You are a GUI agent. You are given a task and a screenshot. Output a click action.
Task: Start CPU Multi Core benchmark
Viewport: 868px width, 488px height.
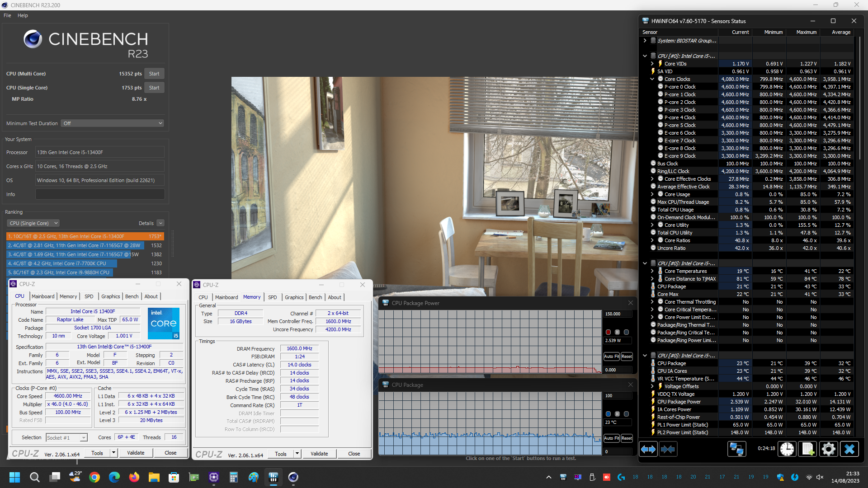click(x=154, y=74)
